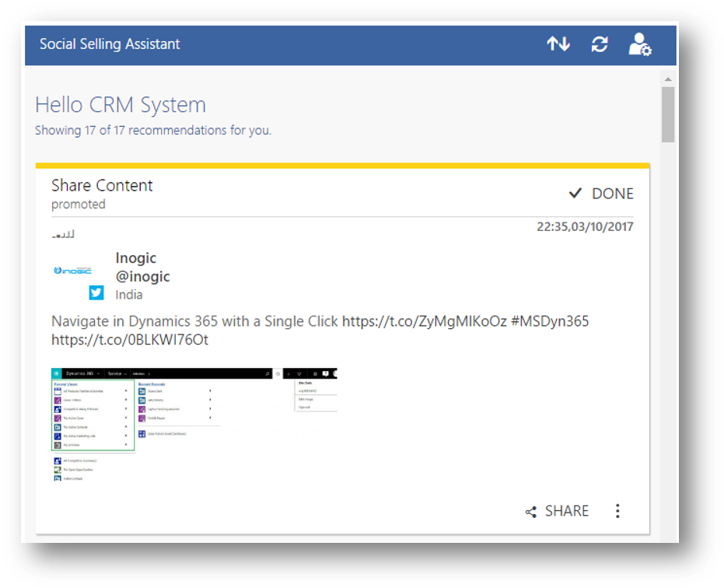Click the Twitter bird icon
Screen dimensions: 724x588
[96, 293]
